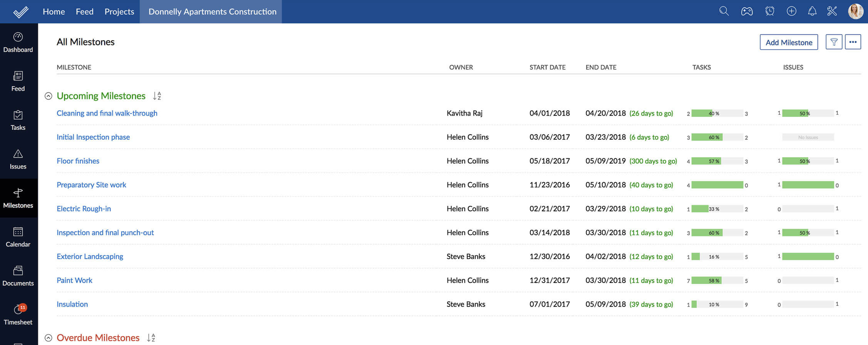Screen dimensions: 868x345
Task: Open the search magnifier icon
Action: pos(724,11)
